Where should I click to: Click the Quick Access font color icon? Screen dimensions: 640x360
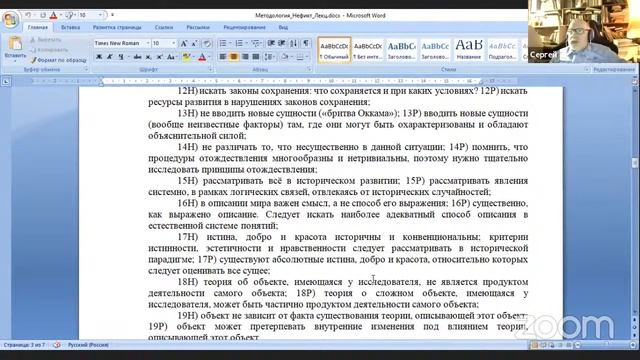tap(53, 15)
